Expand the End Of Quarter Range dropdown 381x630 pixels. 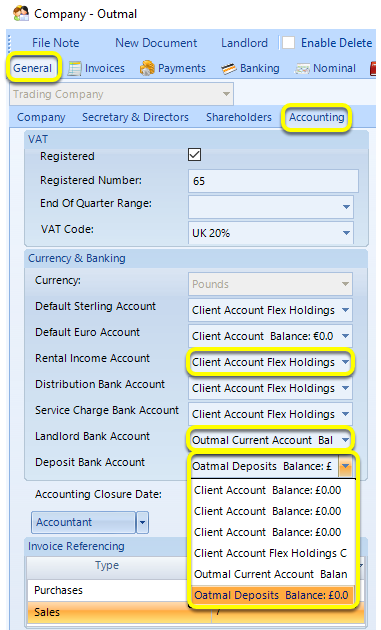click(x=346, y=207)
